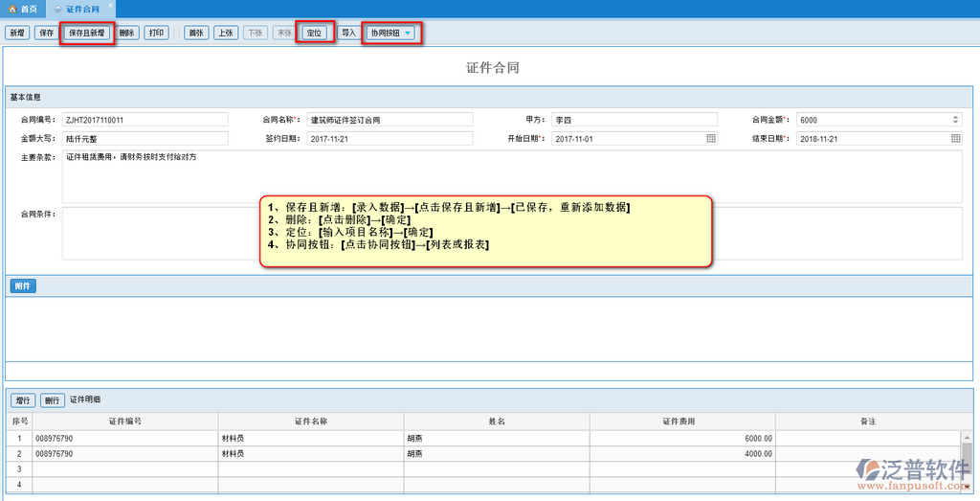Close the 证件合同 tab
Image resolution: width=980 pixels, height=501 pixels.
(x=110, y=5)
